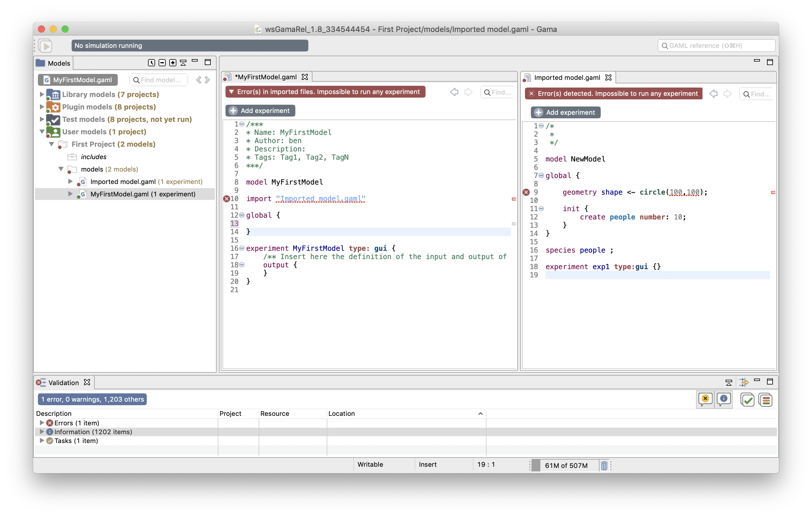812x517 pixels.
Task: Maximize the Models panel
Action: coord(208,62)
